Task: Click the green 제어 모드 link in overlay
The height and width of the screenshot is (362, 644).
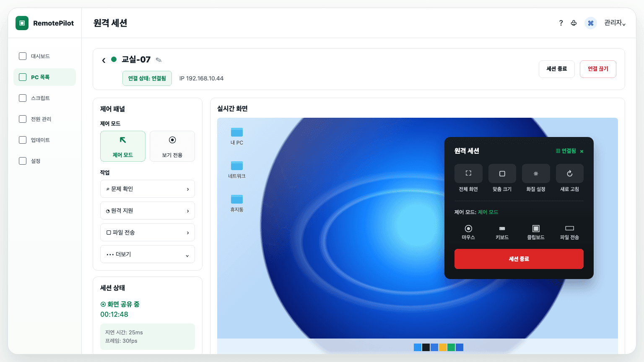Action: 488,212
